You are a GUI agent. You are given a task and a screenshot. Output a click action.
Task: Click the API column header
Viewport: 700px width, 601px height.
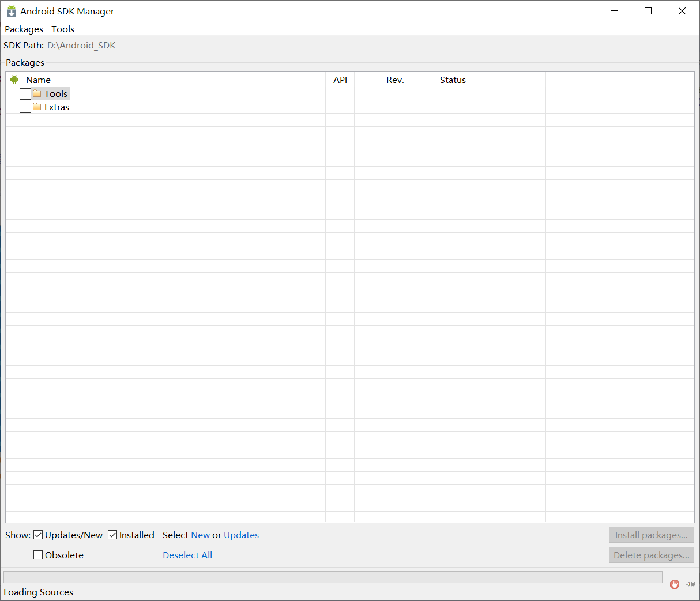pyautogui.click(x=340, y=80)
